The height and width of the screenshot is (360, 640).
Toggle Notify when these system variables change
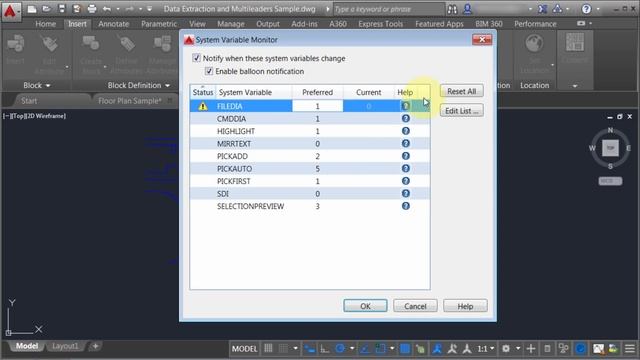pos(196,58)
